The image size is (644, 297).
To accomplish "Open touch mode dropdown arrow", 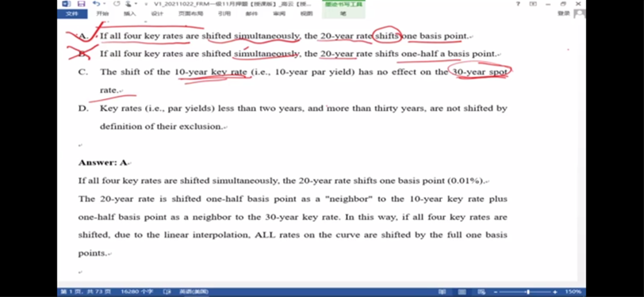I will 136,4.
